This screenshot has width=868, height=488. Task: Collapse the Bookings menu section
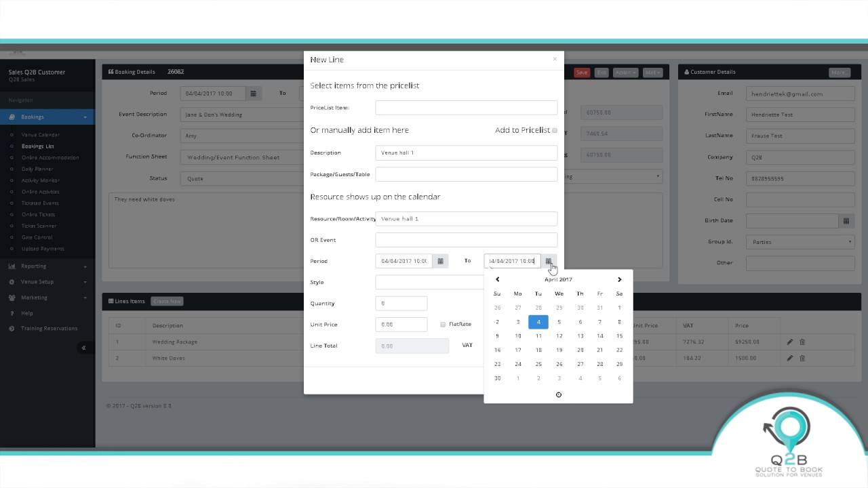[47, 117]
